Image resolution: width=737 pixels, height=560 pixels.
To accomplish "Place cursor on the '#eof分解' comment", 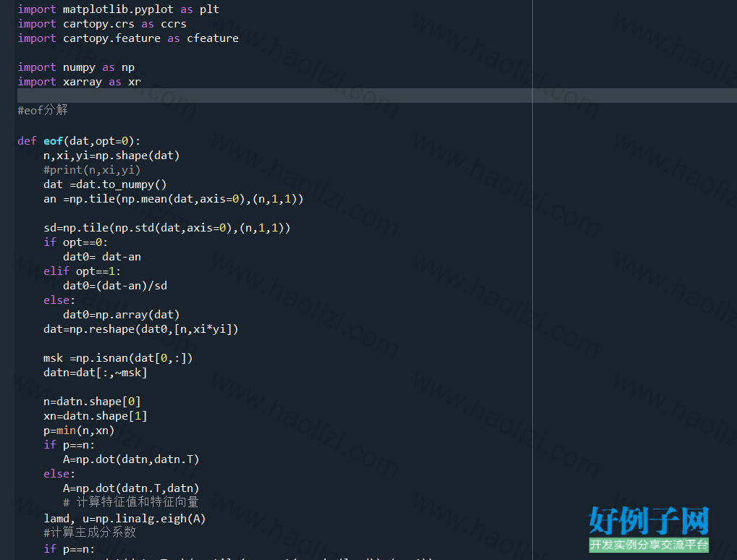I will pos(43,111).
